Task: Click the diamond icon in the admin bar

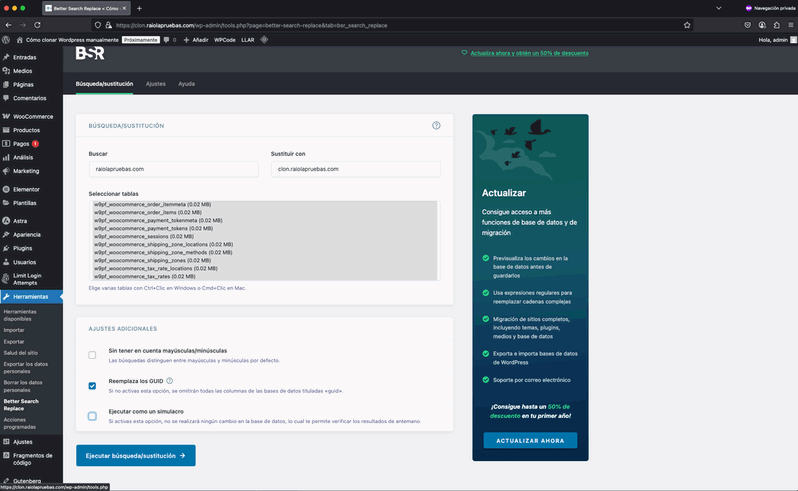Action: pos(264,40)
